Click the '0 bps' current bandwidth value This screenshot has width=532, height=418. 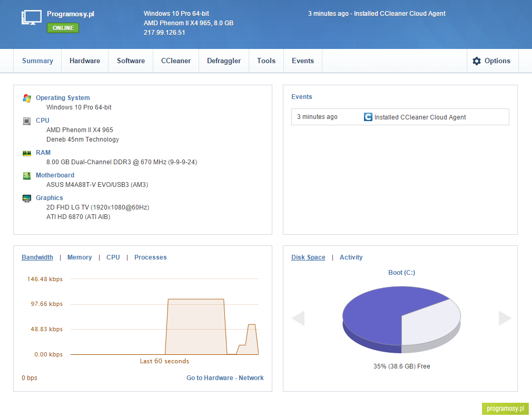pyautogui.click(x=29, y=377)
